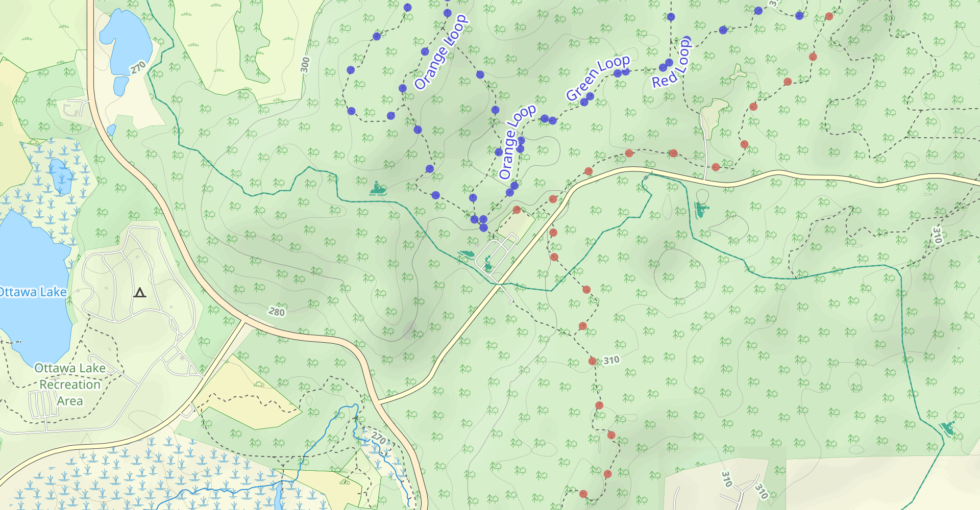Select the Red Loop trail label
This screenshot has height=510, width=980.
pyautogui.click(x=672, y=64)
